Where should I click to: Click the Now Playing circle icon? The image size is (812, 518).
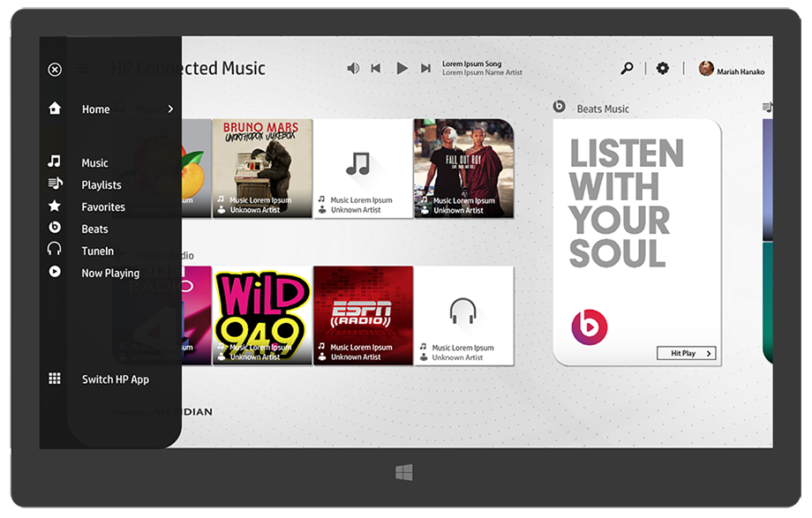coord(55,272)
